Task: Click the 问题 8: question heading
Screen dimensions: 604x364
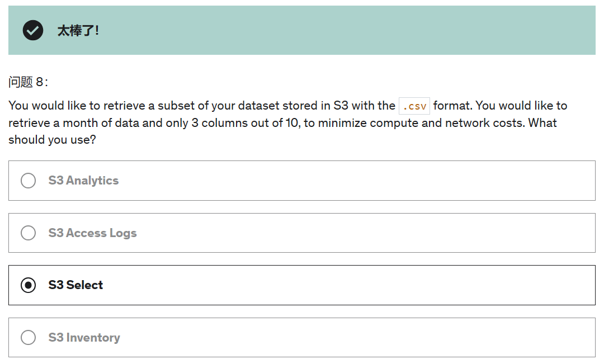Action: coord(28,82)
